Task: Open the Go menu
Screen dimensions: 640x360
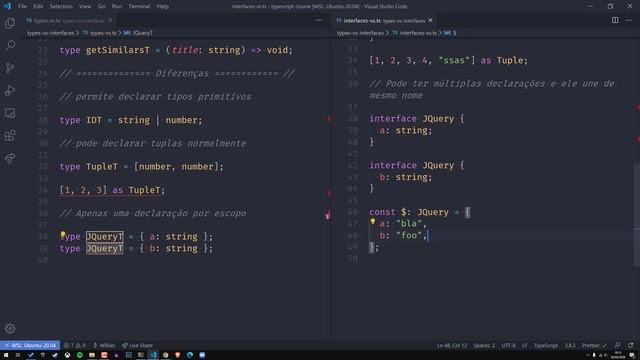Action: tap(101, 7)
